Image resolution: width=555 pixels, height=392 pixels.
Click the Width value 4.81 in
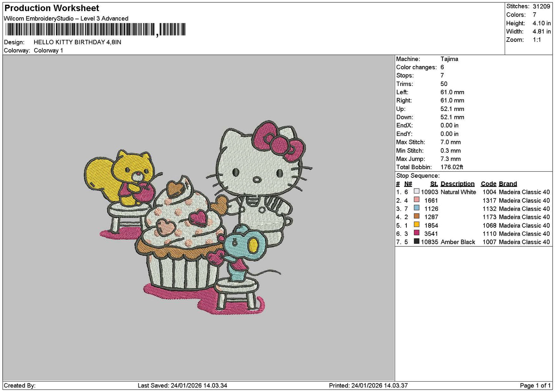[x=542, y=32]
